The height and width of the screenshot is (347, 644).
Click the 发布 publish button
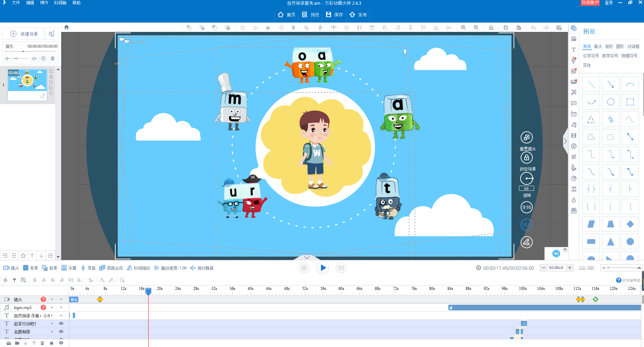click(358, 15)
